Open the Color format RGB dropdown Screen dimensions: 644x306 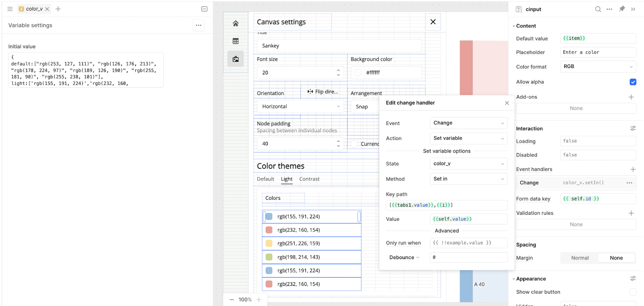[598, 67]
